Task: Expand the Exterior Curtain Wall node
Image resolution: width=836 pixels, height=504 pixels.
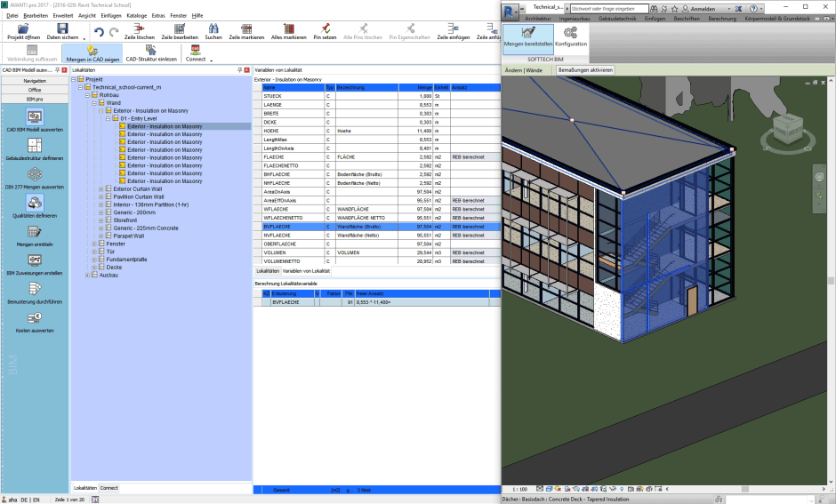Action: pyautogui.click(x=101, y=189)
